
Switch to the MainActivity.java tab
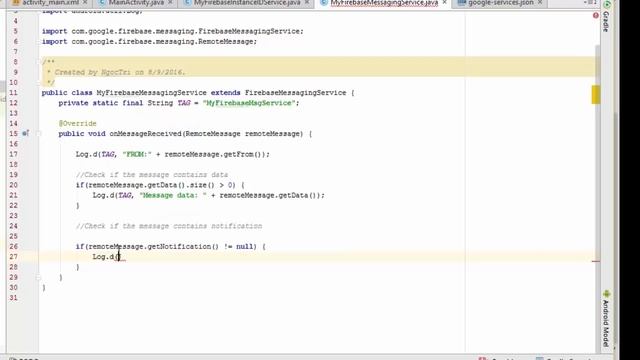pos(136,3)
